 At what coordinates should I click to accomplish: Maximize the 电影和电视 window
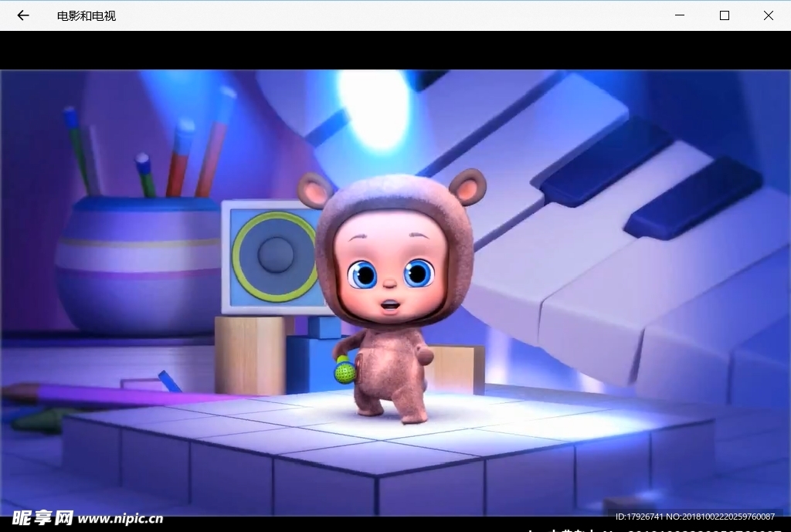(x=724, y=15)
